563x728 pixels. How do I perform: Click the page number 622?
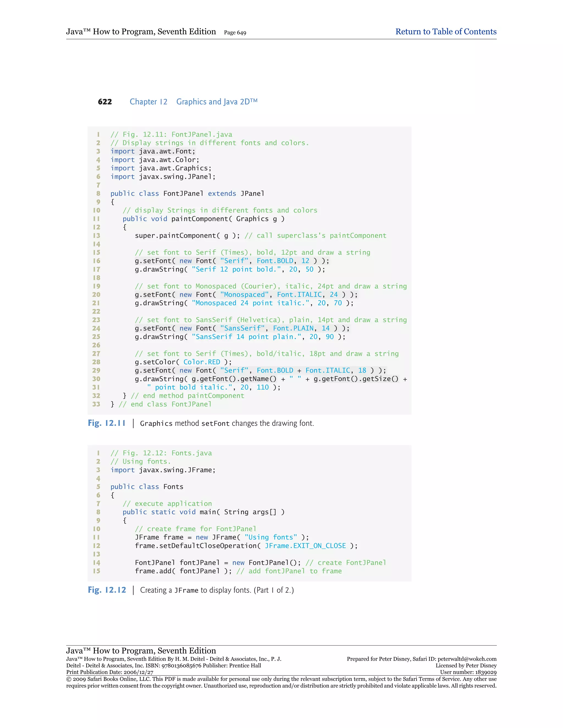tap(105, 102)
